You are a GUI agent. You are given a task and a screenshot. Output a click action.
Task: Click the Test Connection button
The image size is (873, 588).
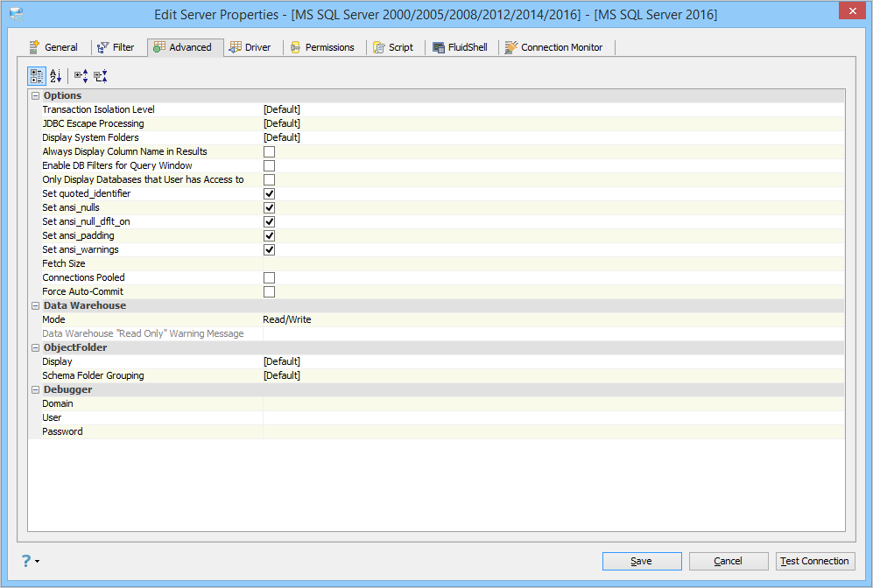815,561
